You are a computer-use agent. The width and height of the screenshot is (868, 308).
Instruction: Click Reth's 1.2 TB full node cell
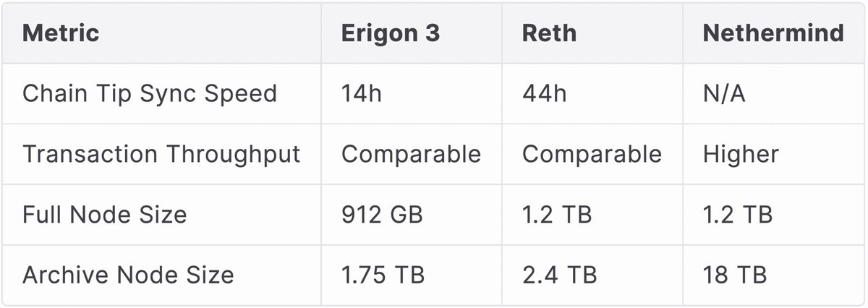(x=557, y=215)
